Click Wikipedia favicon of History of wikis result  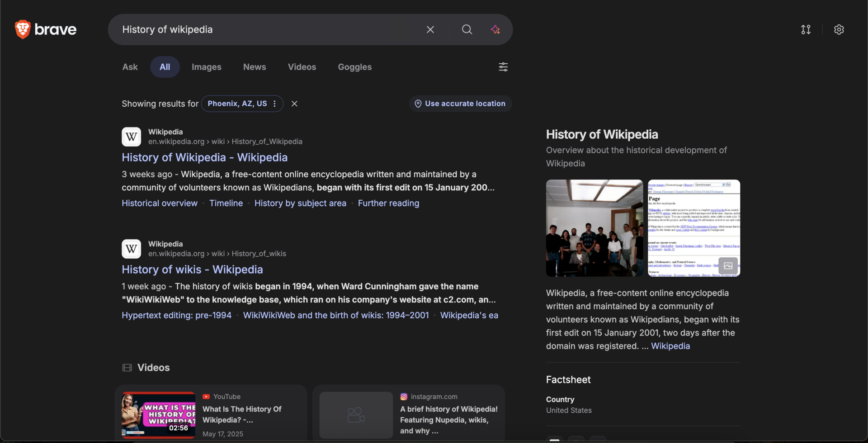[131, 249]
